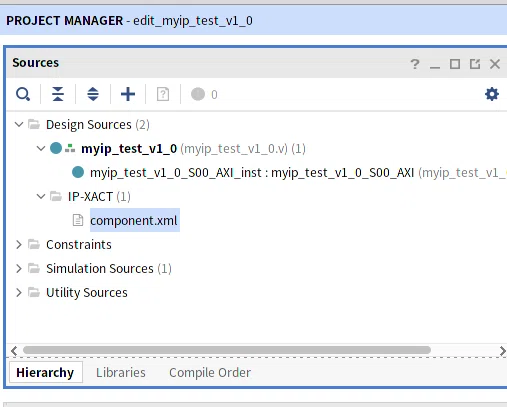
Task: Select the Constraints row
Action: [79, 244]
